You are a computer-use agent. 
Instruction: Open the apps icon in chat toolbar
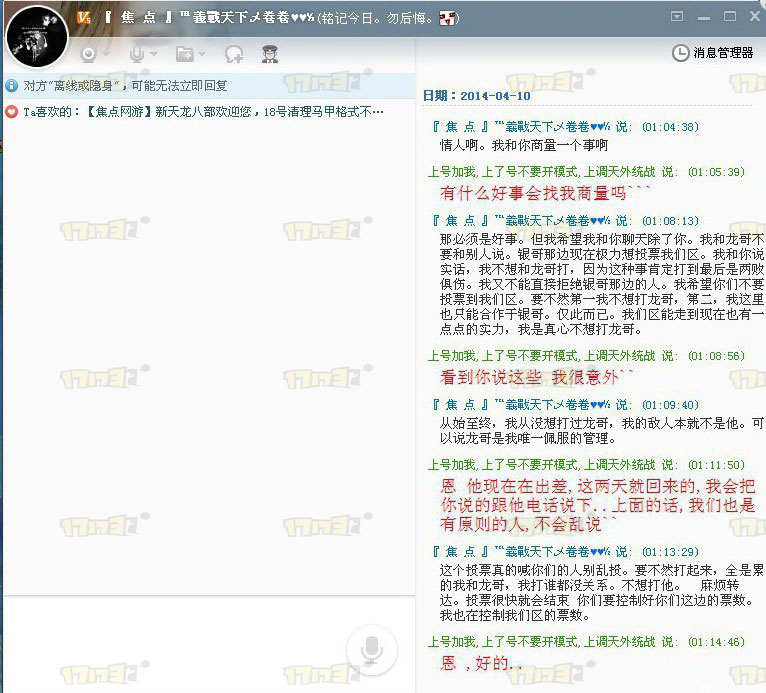pyautogui.click(x=270, y=54)
